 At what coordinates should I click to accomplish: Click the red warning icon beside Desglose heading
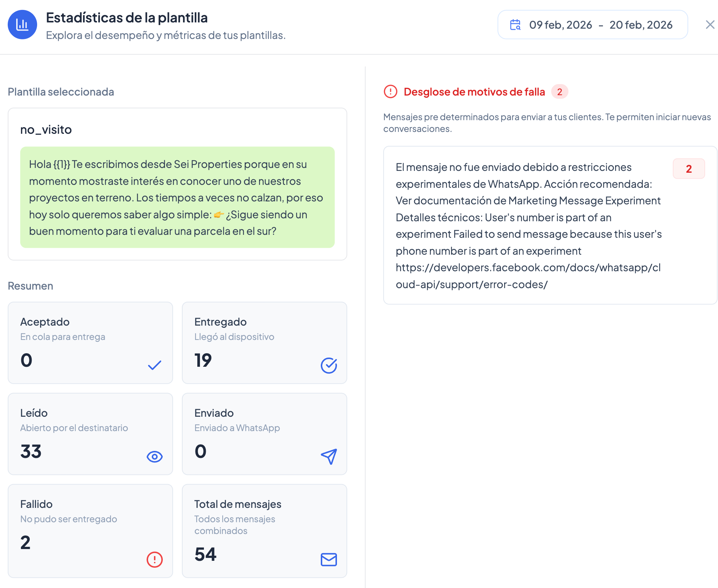391,92
